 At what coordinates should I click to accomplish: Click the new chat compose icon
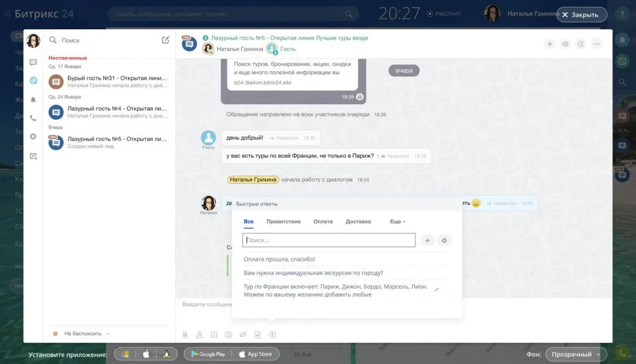(166, 40)
